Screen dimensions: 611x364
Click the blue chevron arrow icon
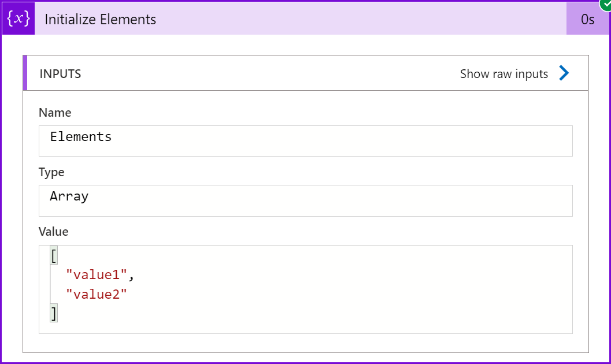(x=564, y=73)
